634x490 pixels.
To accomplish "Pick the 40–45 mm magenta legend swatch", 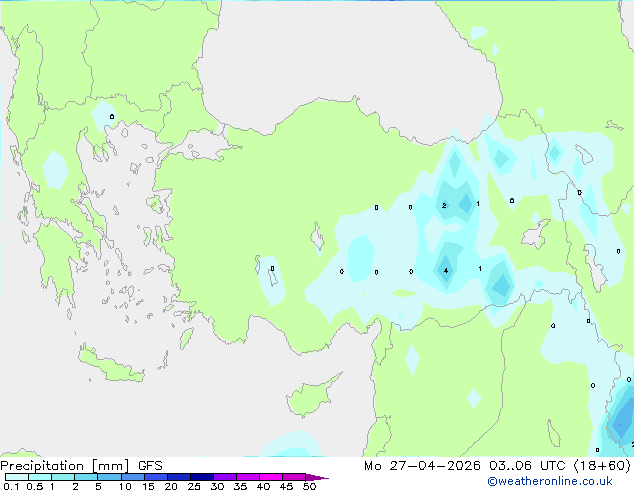I will 271,477.
